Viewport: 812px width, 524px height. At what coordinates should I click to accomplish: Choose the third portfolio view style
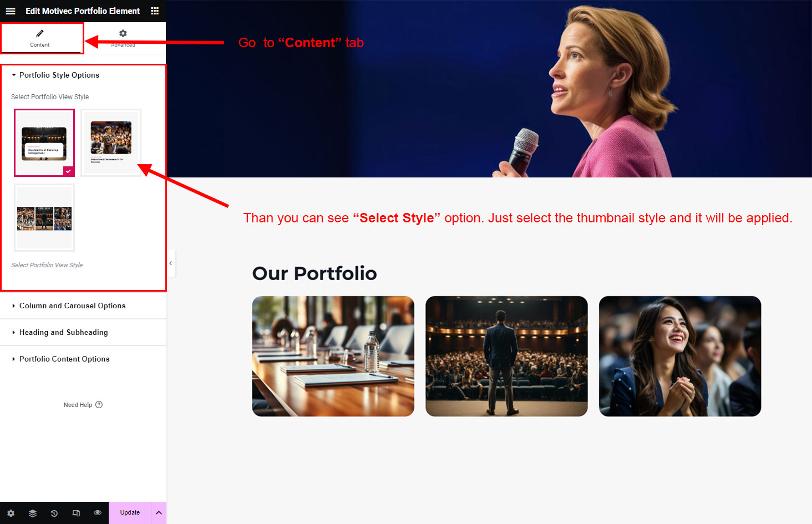coord(44,218)
